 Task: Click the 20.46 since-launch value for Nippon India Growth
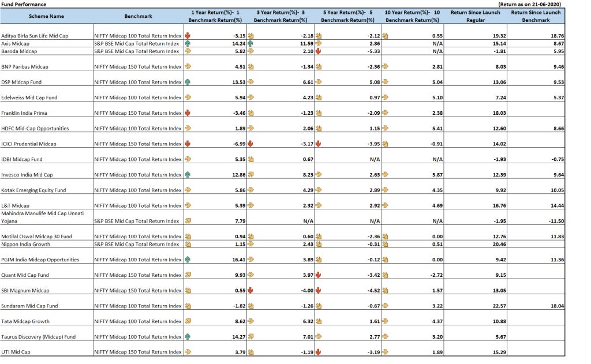pos(499,244)
